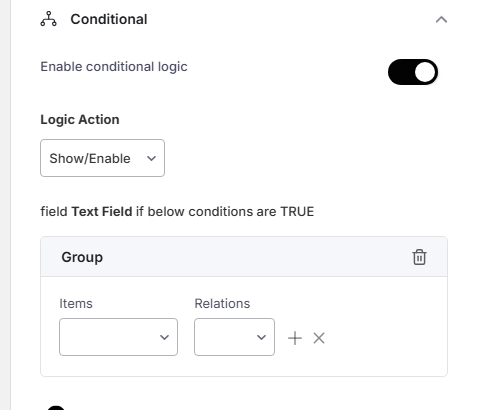Delete the Group using the trash icon

(419, 257)
